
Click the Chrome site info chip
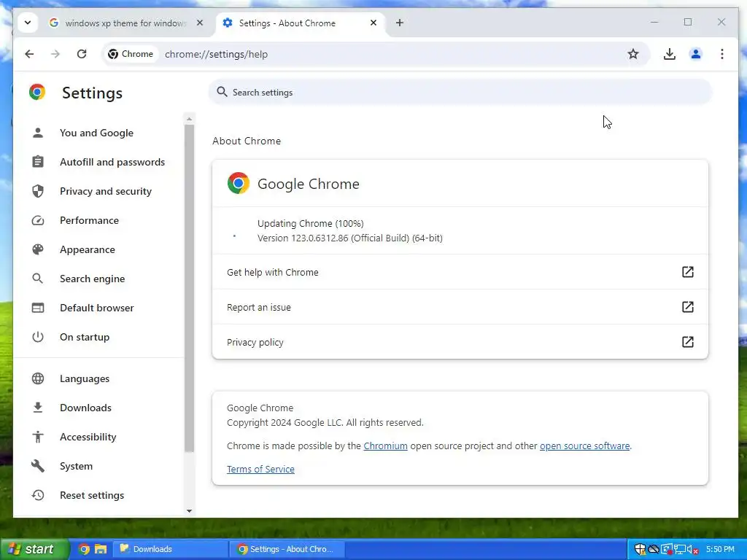coord(131,54)
